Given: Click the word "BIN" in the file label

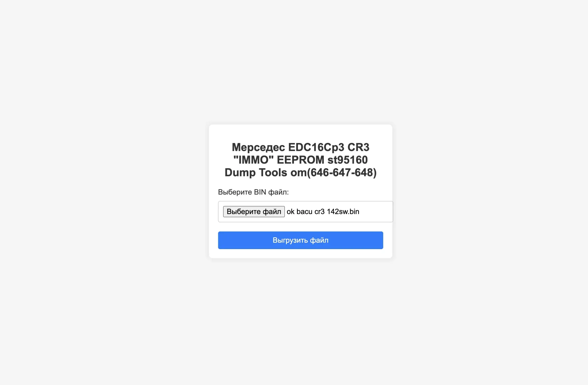Looking at the screenshot, I should [260, 192].
